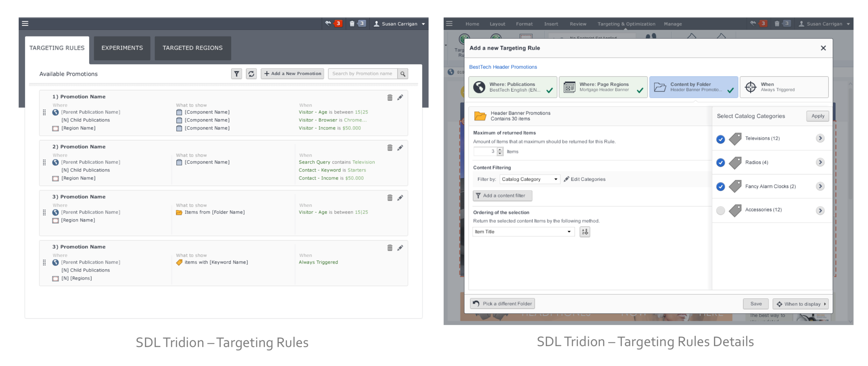Click trash badge icon in left window header
The image size is (868, 366).
click(357, 24)
